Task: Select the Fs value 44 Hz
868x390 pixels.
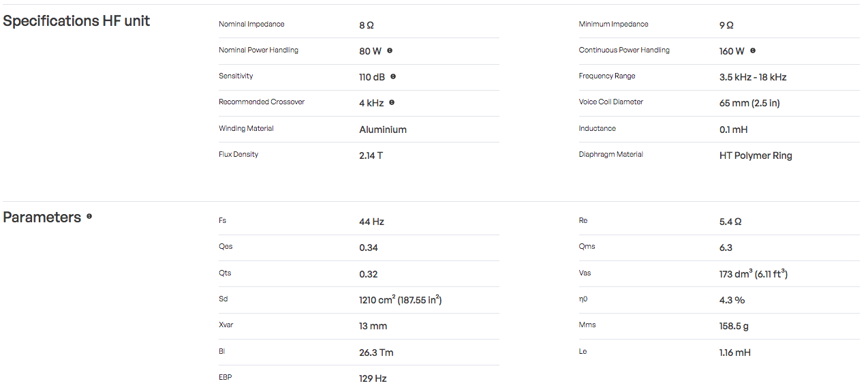Action: tap(371, 222)
